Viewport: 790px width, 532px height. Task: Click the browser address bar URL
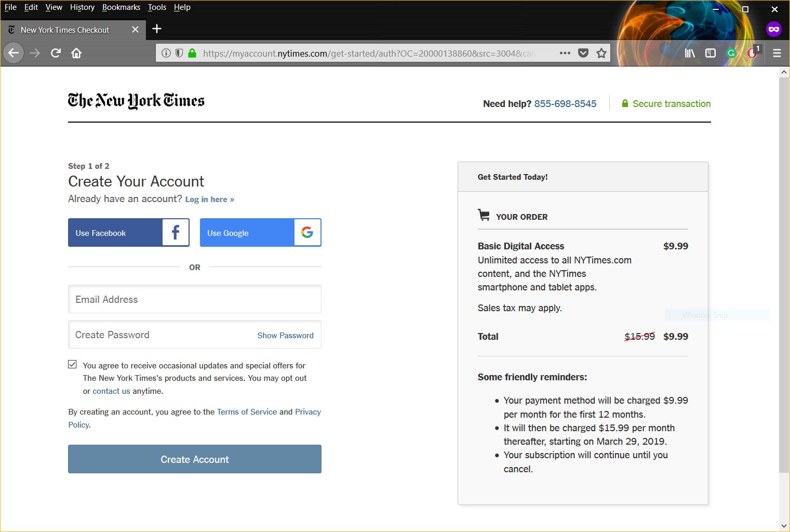369,53
